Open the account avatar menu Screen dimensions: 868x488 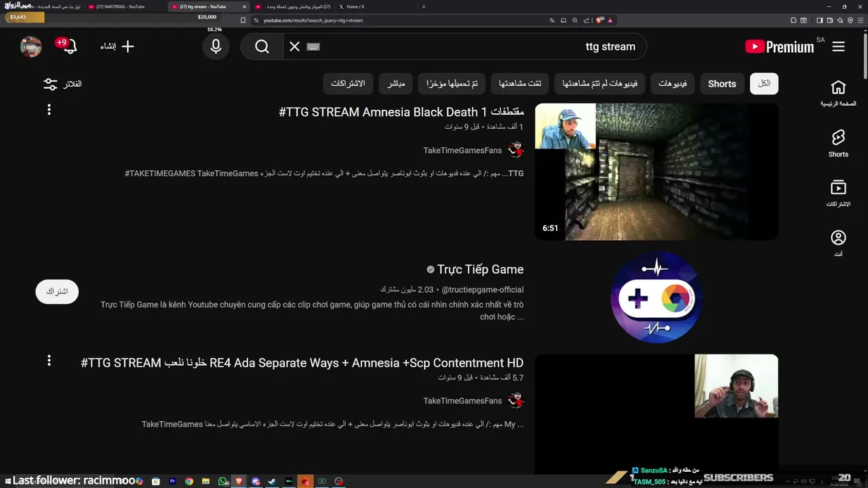pos(31,47)
